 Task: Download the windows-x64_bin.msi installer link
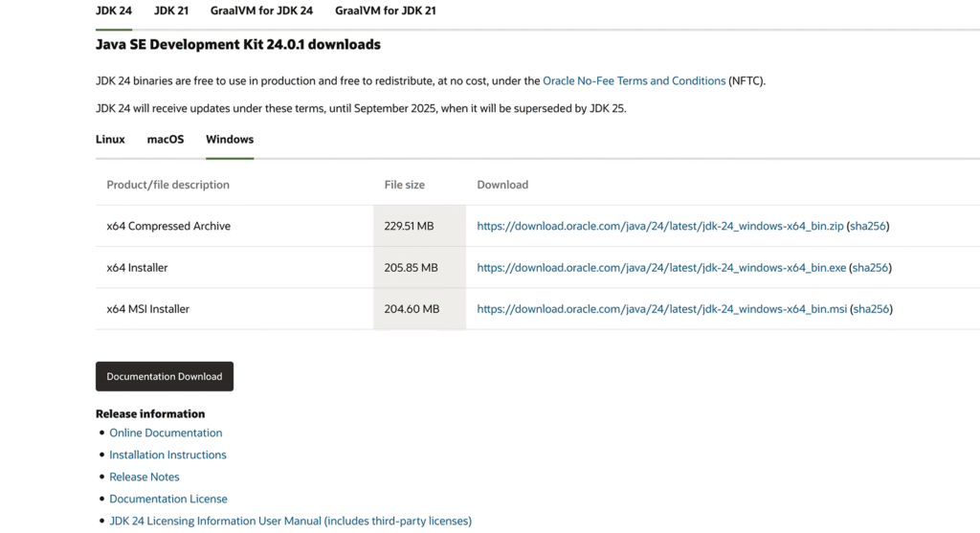tap(662, 309)
